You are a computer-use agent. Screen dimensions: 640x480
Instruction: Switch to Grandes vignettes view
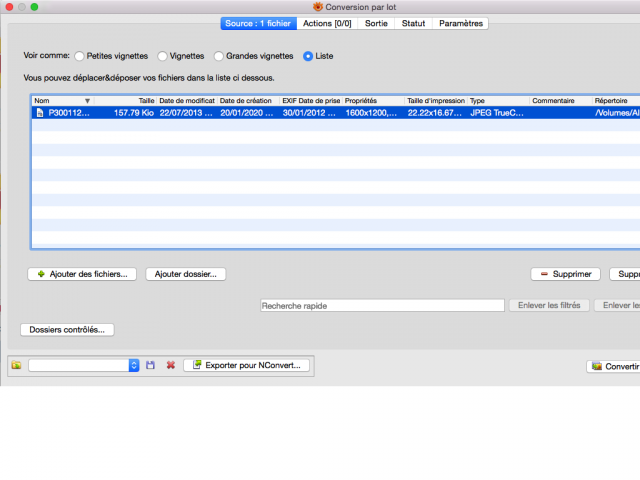(x=219, y=56)
